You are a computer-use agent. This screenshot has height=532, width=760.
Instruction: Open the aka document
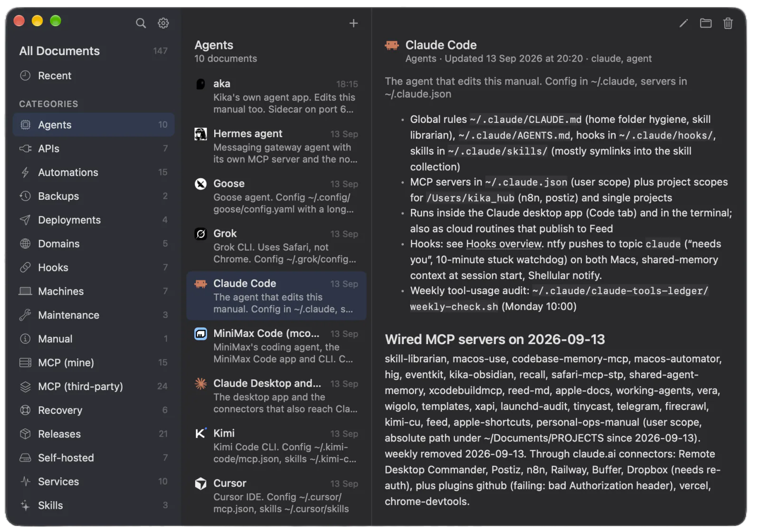(x=276, y=96)
